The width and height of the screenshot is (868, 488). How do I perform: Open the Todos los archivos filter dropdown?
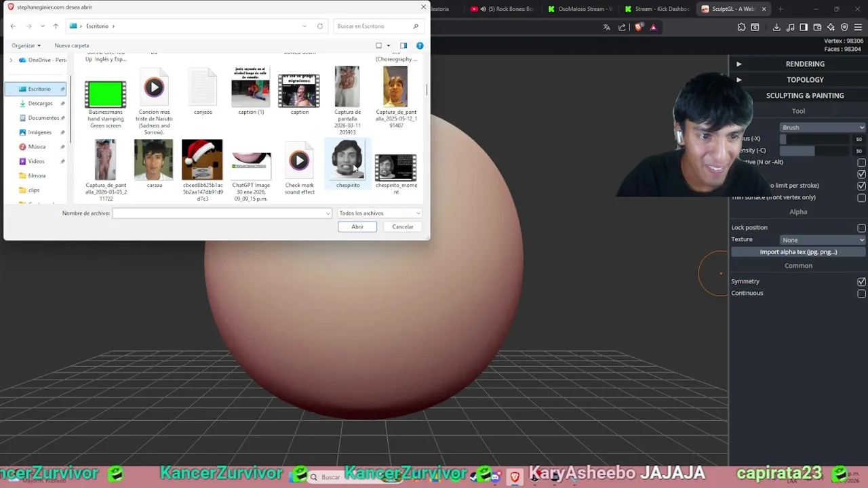380,213
